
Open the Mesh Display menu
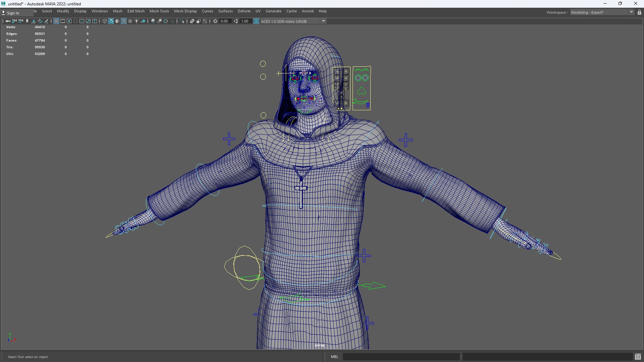click(x=185, y=11)
